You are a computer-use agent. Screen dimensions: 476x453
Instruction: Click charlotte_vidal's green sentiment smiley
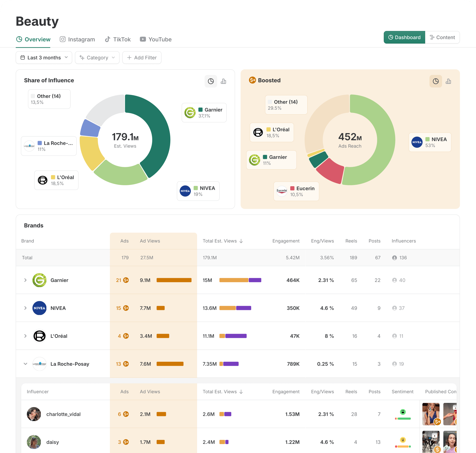(x=403, y=412)
